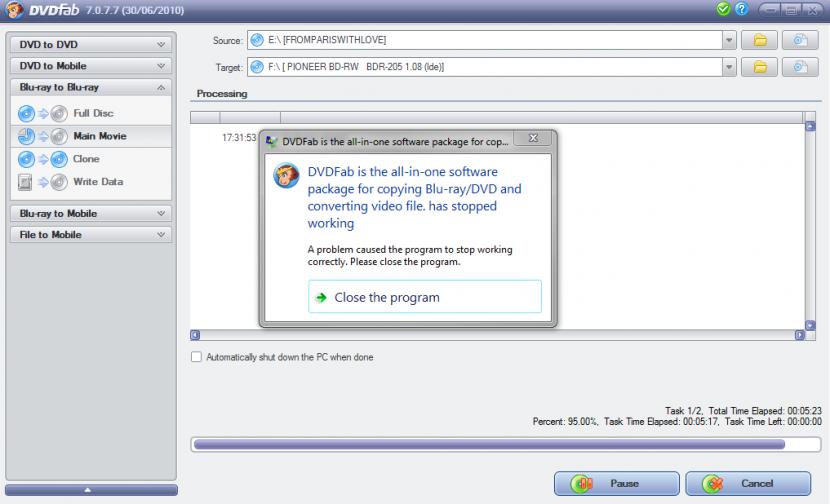Screen dimensions: 830x504
Task: Open the blue help question mark icon
Action: [x=742, y=9]
